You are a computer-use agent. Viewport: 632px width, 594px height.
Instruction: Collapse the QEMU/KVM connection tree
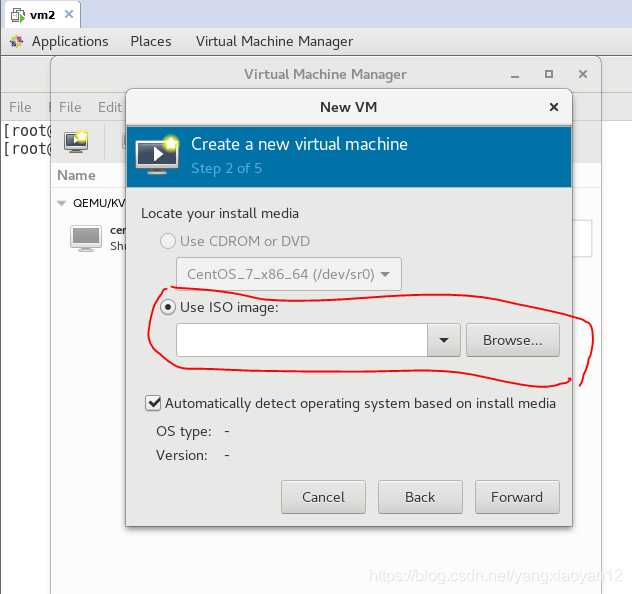tap(62, 203)
